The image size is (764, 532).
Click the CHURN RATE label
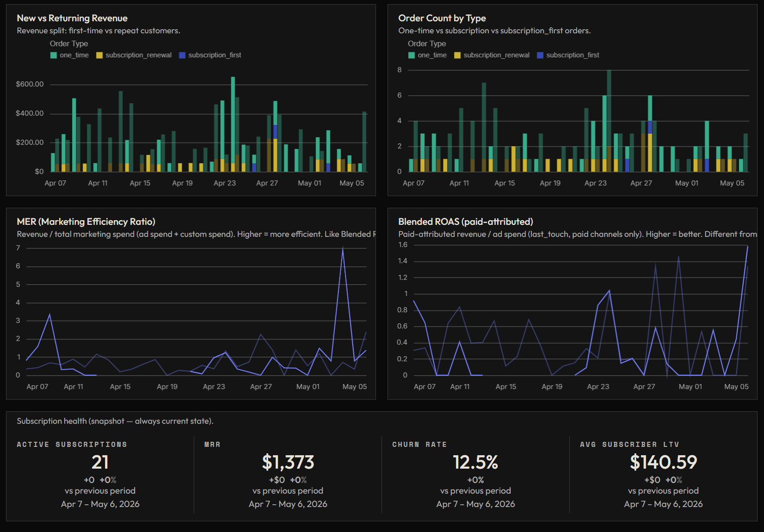pyautogui.click(x=419, y=445)
